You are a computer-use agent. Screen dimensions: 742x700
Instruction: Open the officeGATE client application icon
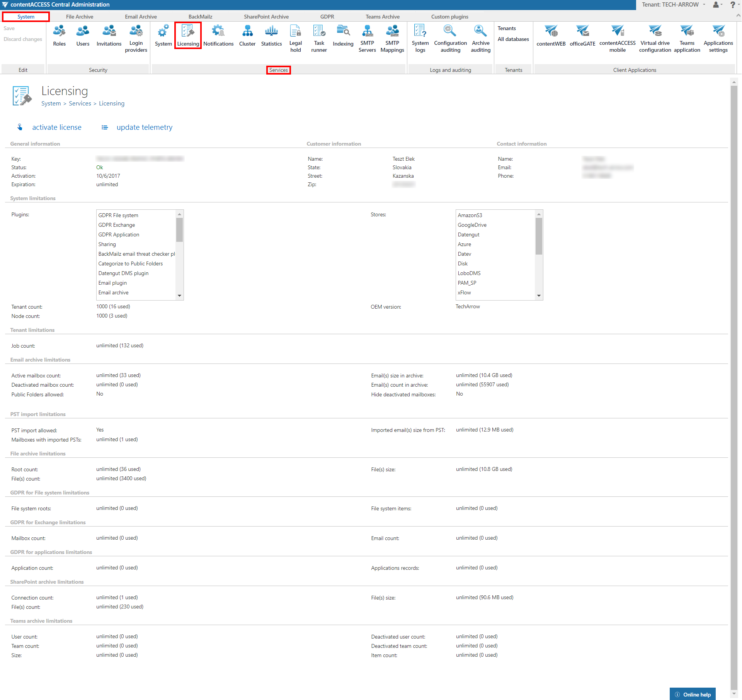tap(582, 36)
